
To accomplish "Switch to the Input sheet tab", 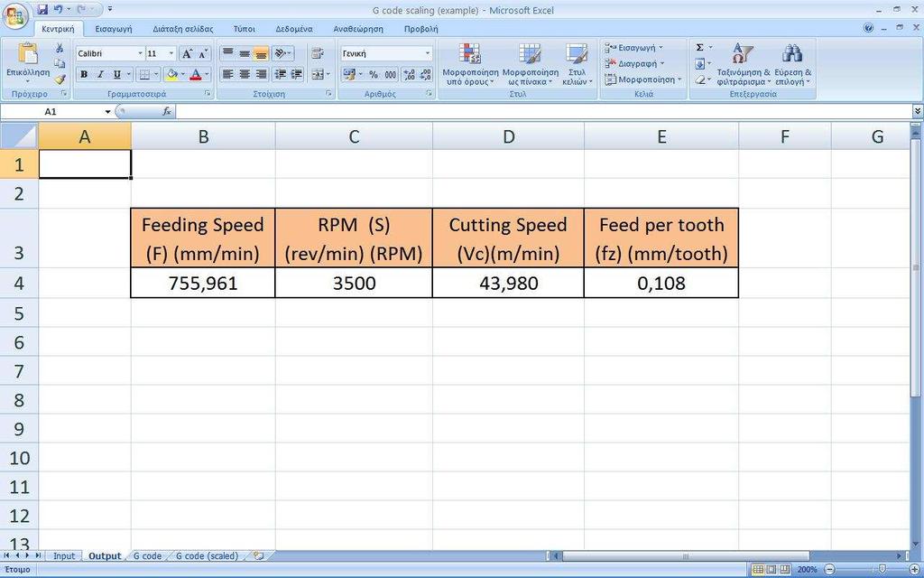I will point(64,556).
